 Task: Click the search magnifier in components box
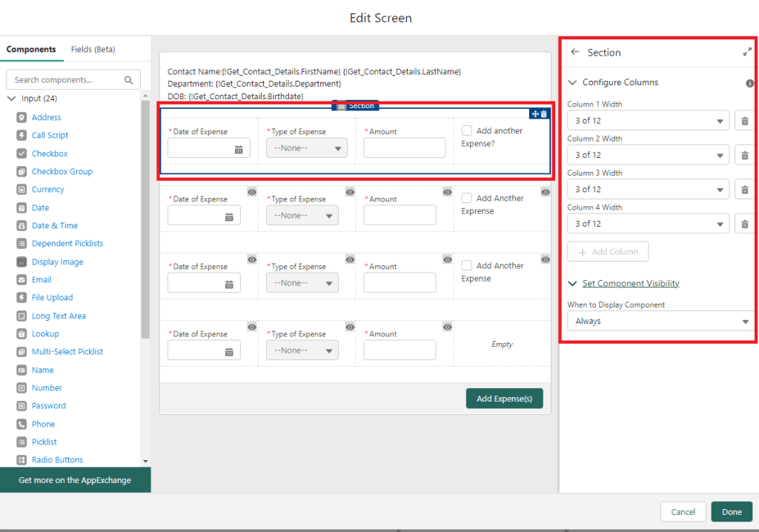(128, 80)
